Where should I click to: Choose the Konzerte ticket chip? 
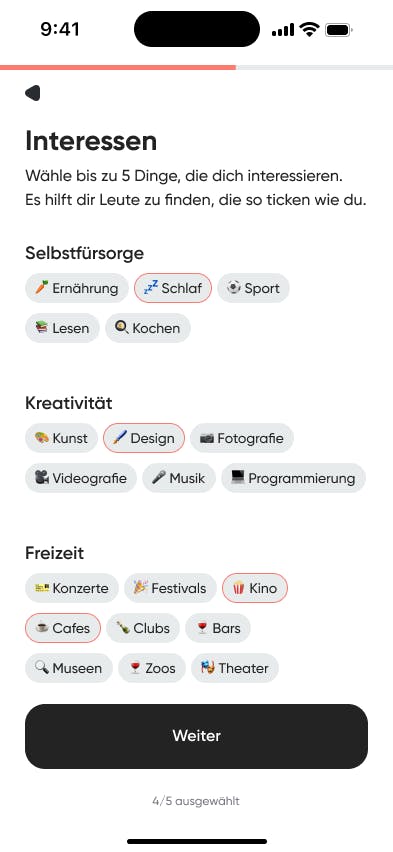[72, 588]
